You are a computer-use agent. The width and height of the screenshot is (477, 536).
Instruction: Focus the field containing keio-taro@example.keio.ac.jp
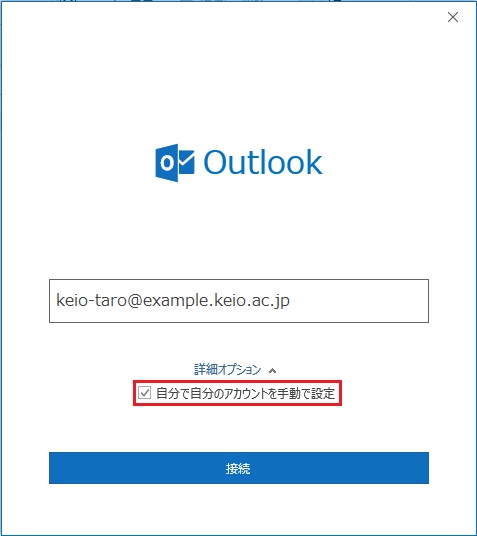click(x=239, y=301)
